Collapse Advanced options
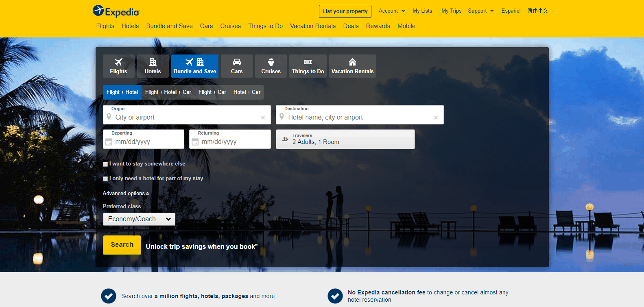This screenshot has width=644, height=307. tap(126, 194)
